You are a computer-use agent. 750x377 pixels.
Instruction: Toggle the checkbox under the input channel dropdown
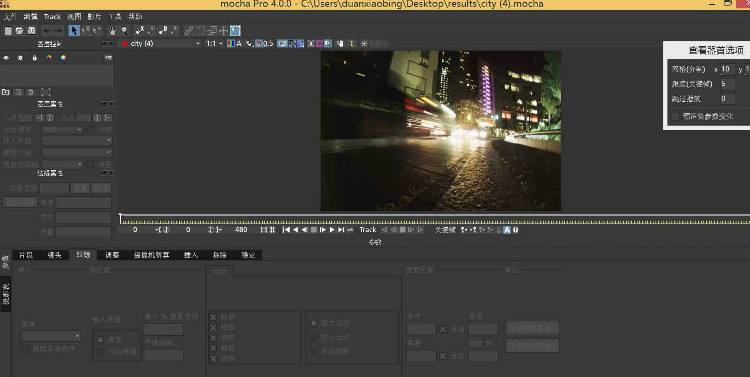point(25,348)
